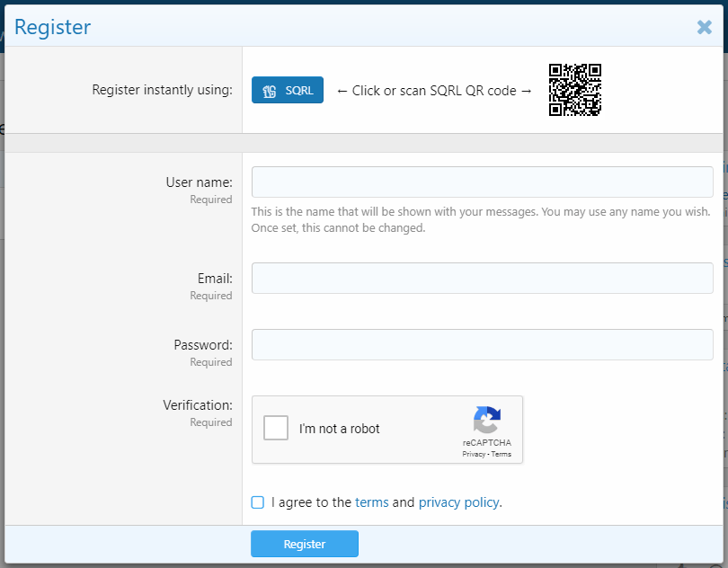The height and width of the screenshot is (568, 728).
Task: Click the 'Email:' label
Action: tap(215, 279)
